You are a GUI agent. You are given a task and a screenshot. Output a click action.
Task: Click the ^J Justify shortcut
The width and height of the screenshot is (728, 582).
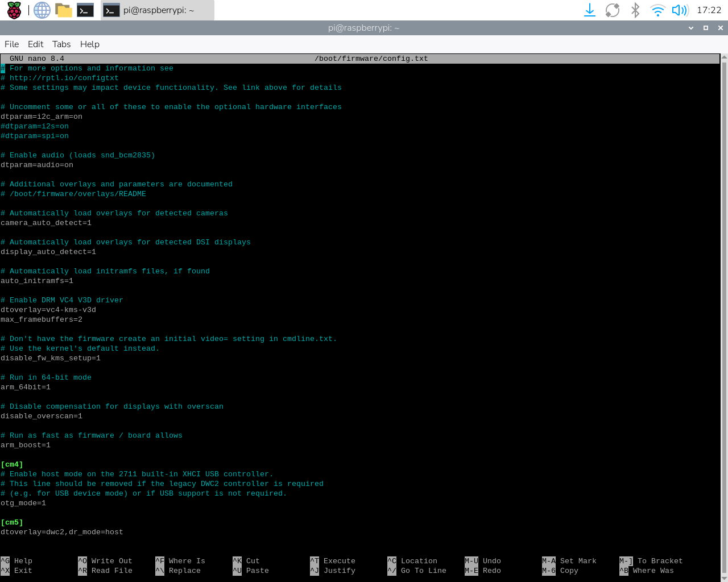pos(333,571)
